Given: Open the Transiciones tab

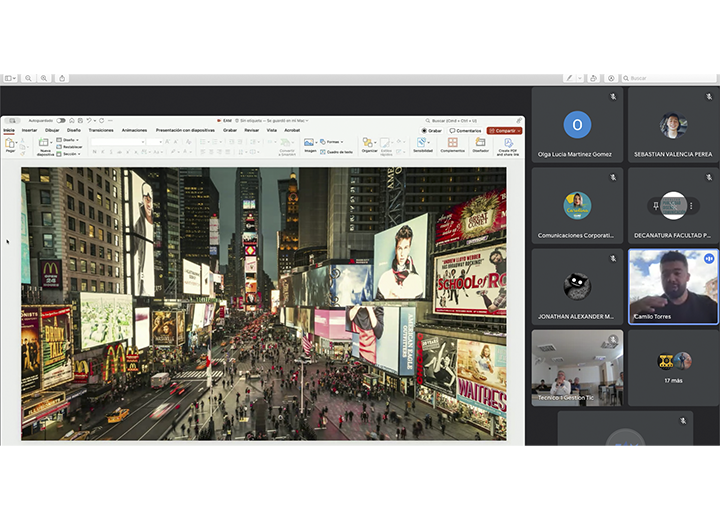Looking at the screenshot, I should [x=101, y=130].
